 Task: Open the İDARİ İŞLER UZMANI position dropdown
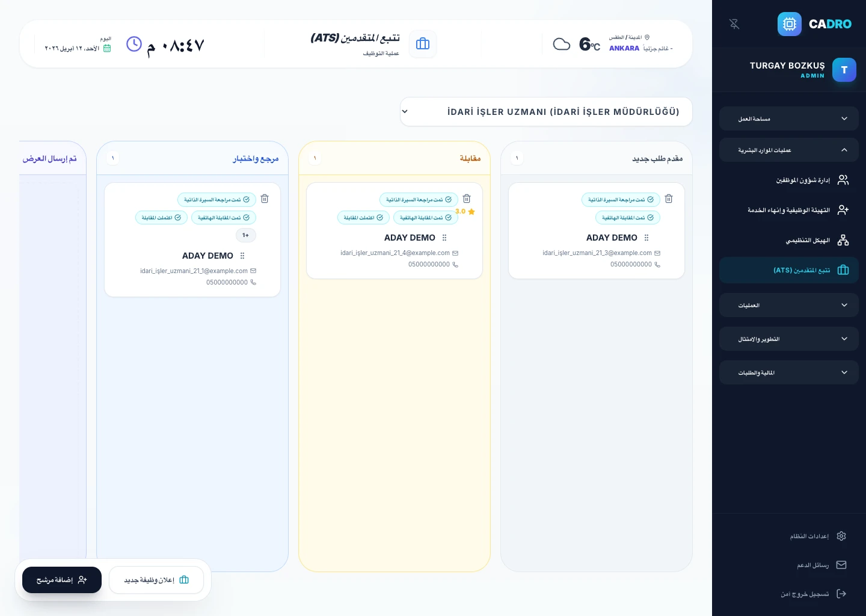[x=546, y=112]
